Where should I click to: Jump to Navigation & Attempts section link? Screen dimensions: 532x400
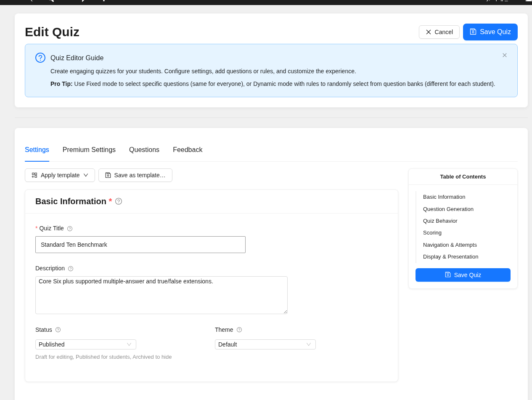click(x=450, y=245)
